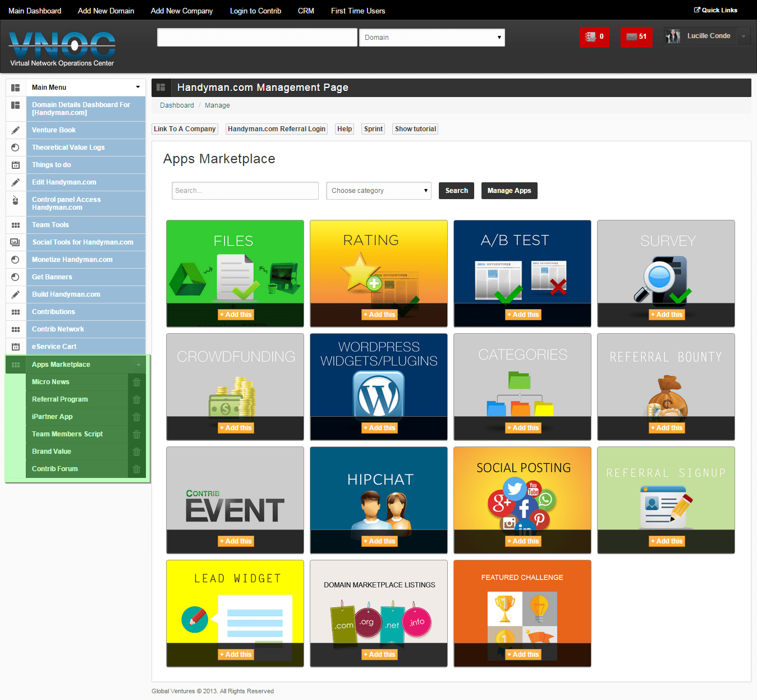Click the Main Menu grid icon
Image resolution: width=757 pixels, height=700 pixels.
click(16, 87)
